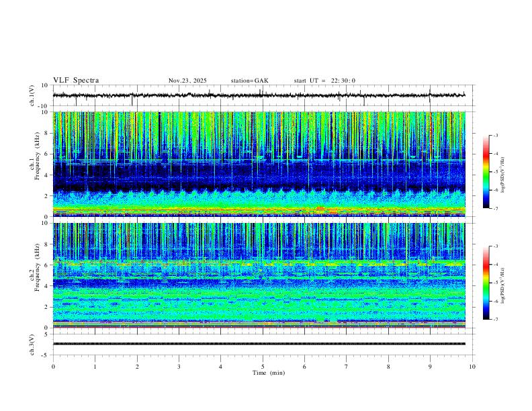Click the ch.2 spectrogram panel
The image size is (532, 411).
(259, 275)
